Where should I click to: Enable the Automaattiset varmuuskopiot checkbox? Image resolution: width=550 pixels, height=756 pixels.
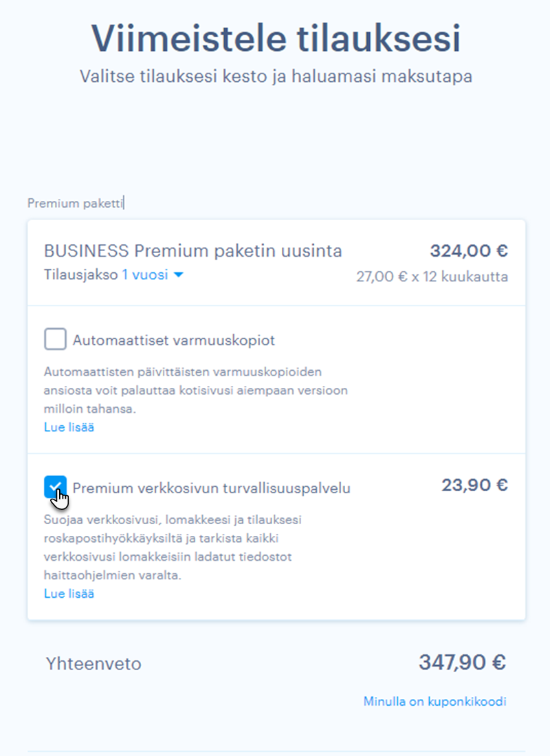click(x=55, y=339)
